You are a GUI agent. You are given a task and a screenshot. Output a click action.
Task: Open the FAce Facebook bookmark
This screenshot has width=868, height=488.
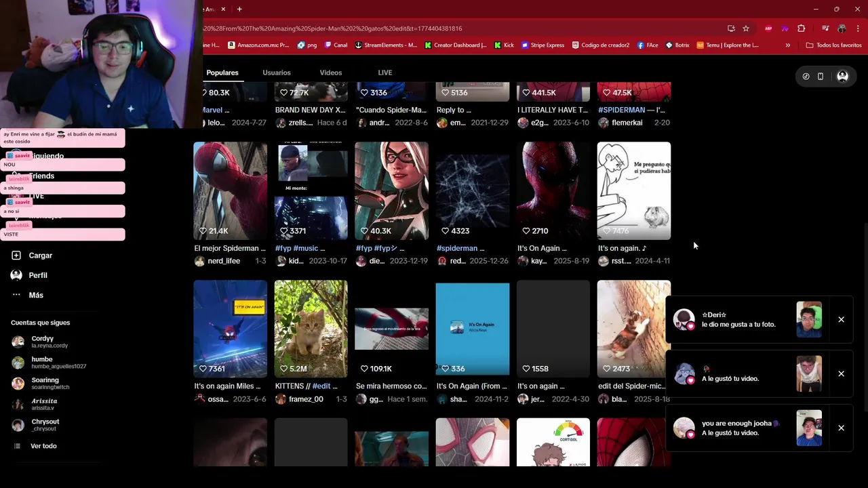648,45
